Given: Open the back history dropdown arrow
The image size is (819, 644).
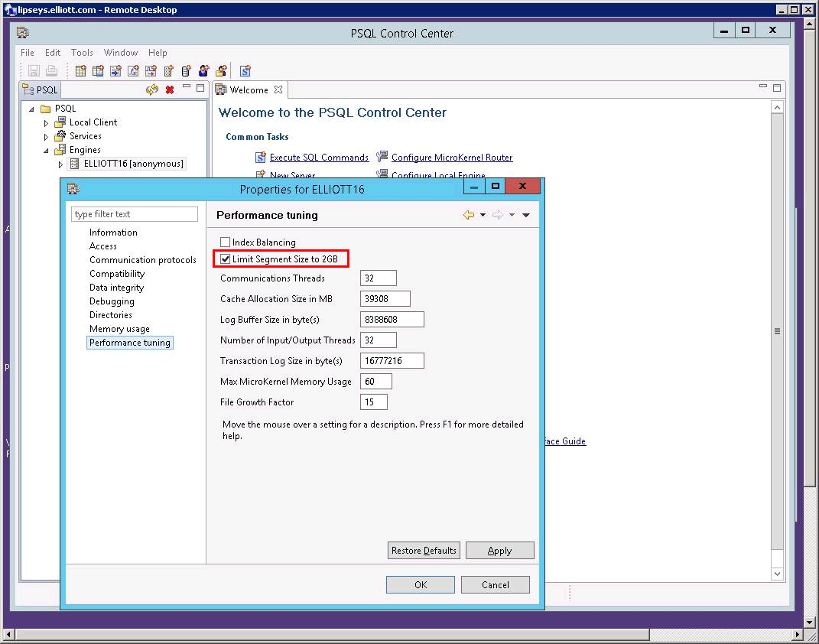Looking at the screenshot, I should [x=483, y=215].
